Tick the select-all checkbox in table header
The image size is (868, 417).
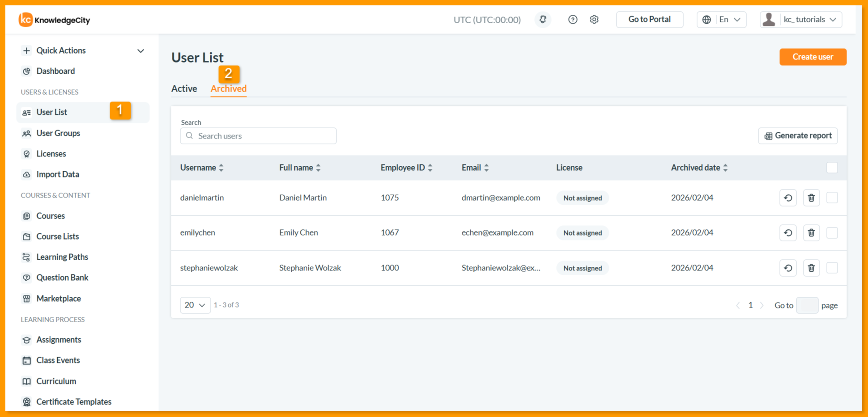832,168
